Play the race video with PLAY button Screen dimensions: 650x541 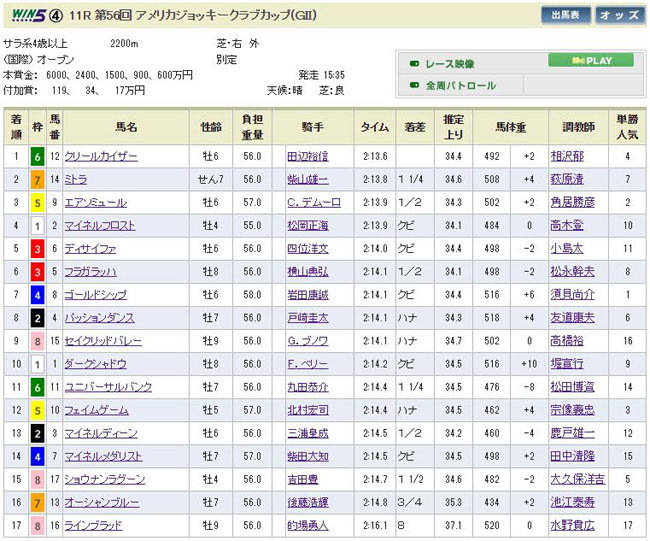pyautogui.click(x=590, y=61)
